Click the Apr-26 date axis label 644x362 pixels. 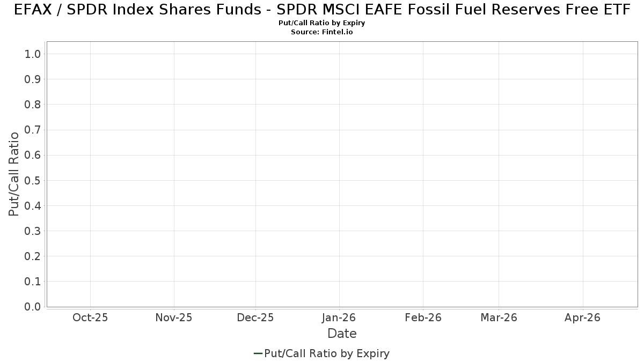tap(583, 317)
